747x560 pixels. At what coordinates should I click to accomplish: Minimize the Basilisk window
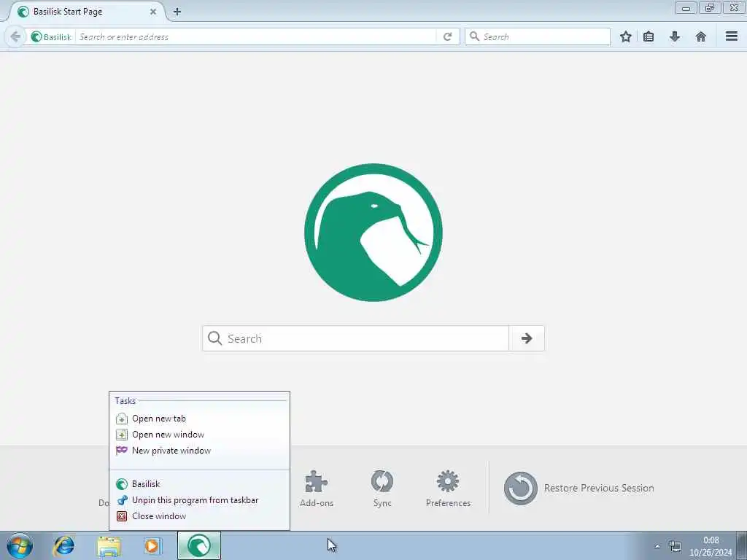pyautogui.click(x=686, y=8)
